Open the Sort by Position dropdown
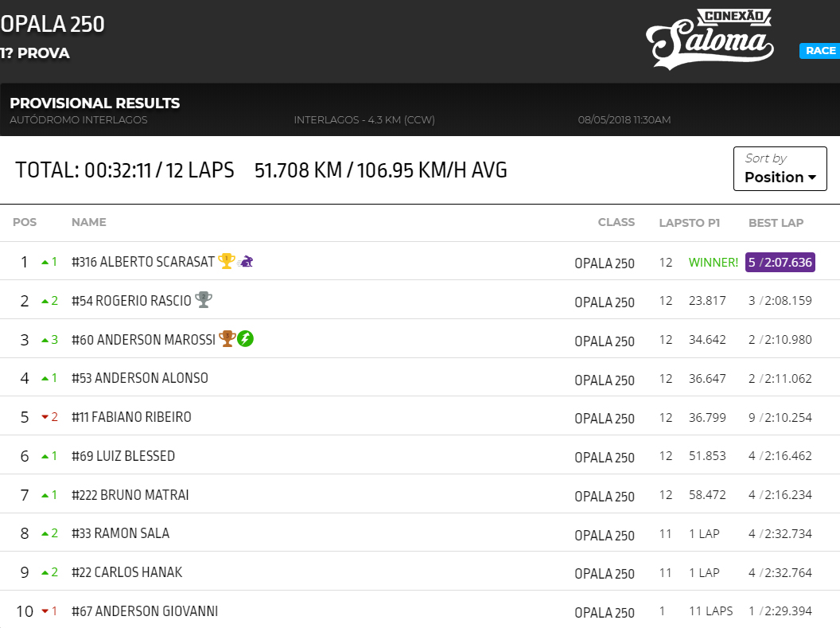The image size is (840, 628). pyautogui.click(x=780, y=169)
